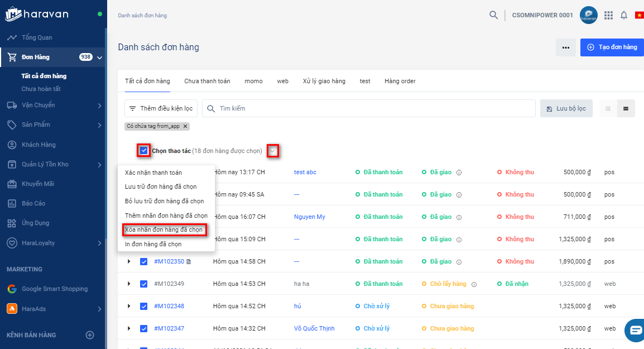Click the Tìm kiếm search field
The height and width of the screenshot is (349, 644).
pyautogui.click(x=368, y=108)
